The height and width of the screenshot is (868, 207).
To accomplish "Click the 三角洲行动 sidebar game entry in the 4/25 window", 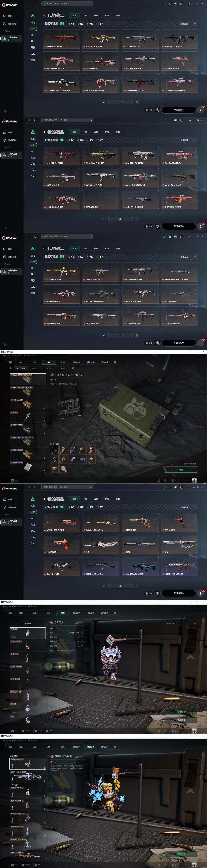I will 11,522.
